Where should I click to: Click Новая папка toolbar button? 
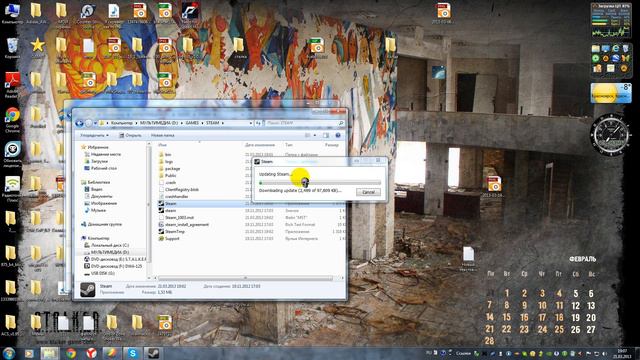(x=162, y=135)
